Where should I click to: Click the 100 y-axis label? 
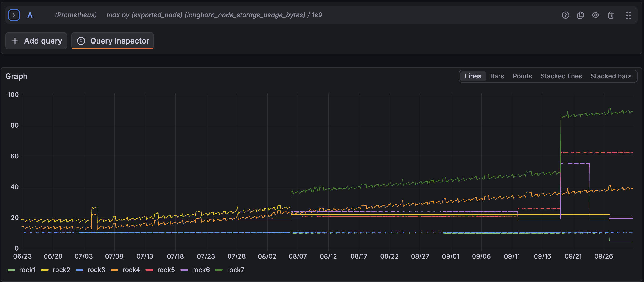point(13,95)
